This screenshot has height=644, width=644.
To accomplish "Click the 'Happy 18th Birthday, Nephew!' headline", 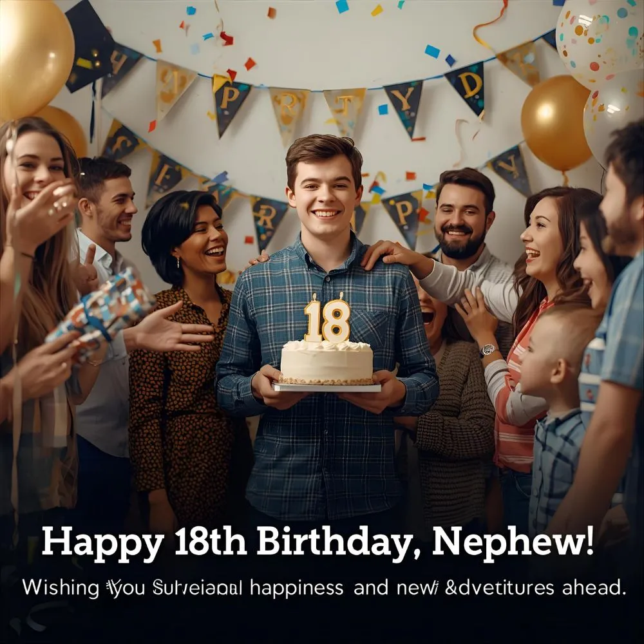I will pos(317,542).
